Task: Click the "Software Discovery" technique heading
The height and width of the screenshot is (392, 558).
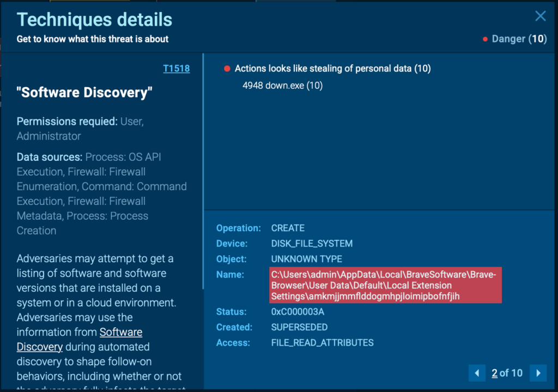Action: [x=84, y=93]
